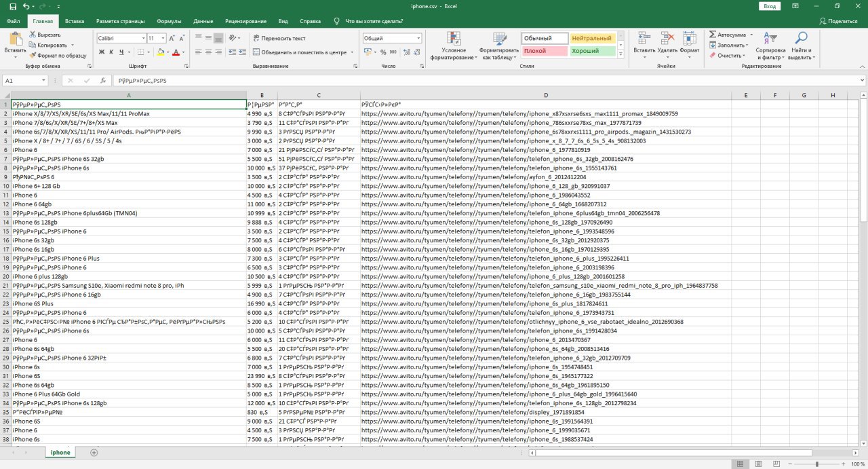
Task: Apply the comma style (000) format
Action: tap(393, 52)
